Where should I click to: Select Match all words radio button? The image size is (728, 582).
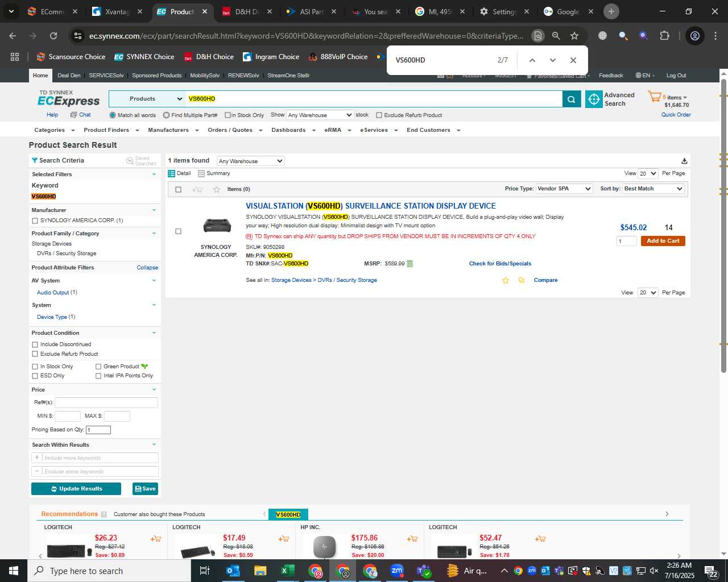point(113,115)
